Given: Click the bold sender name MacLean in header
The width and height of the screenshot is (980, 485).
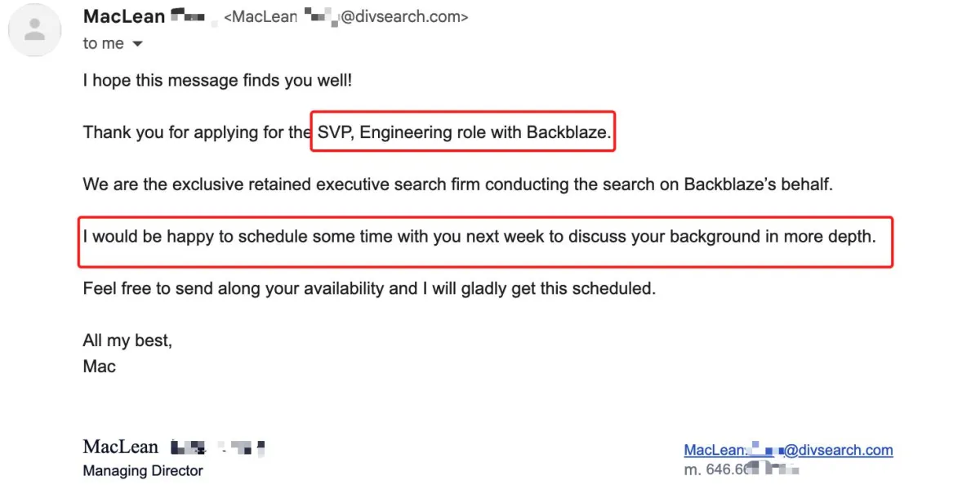Looking at the screenshot, I should tap(124, 16).
